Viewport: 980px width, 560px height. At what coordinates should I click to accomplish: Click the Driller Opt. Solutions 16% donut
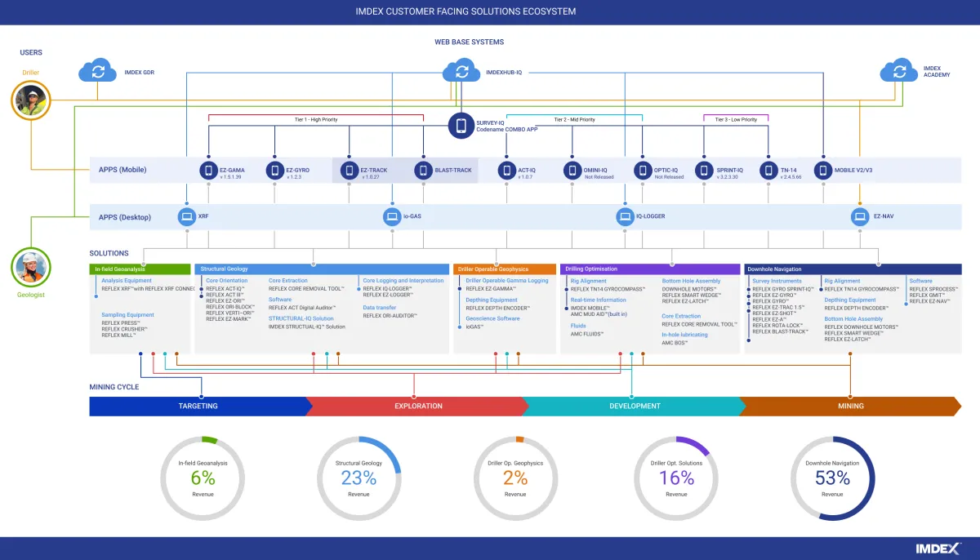pyautogui.click(x=676, y=478)
